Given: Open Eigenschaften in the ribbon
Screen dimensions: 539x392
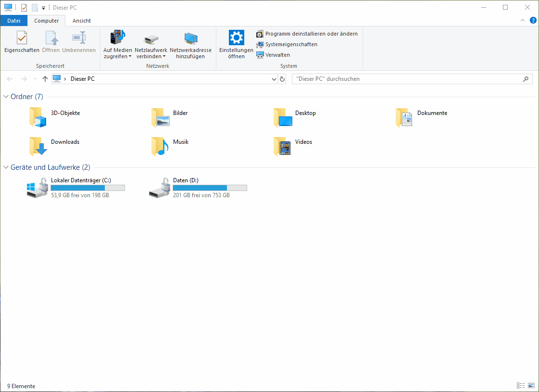Looking at the screenshot, I should [22, 42].
